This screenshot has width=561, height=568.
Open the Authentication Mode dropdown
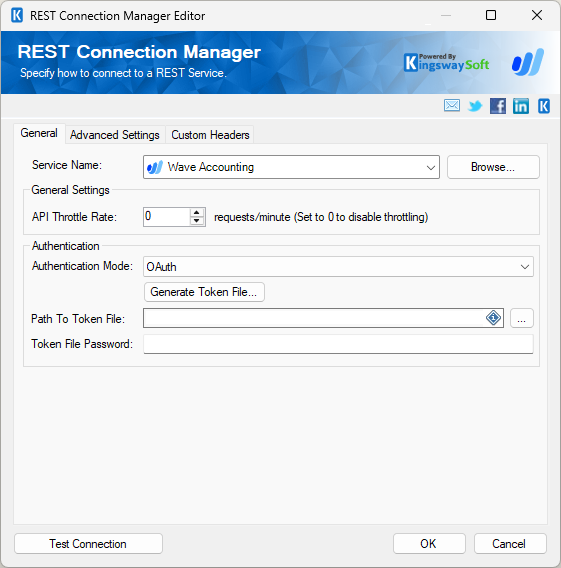524,267
